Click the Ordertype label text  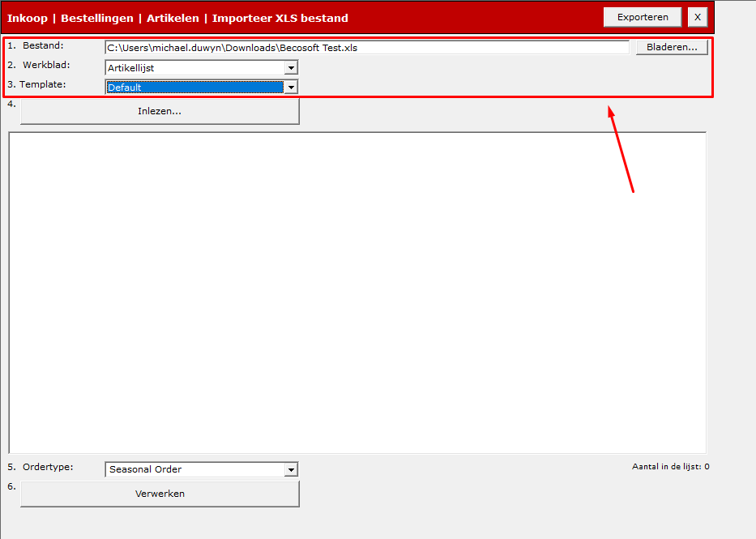pos(48,467)
